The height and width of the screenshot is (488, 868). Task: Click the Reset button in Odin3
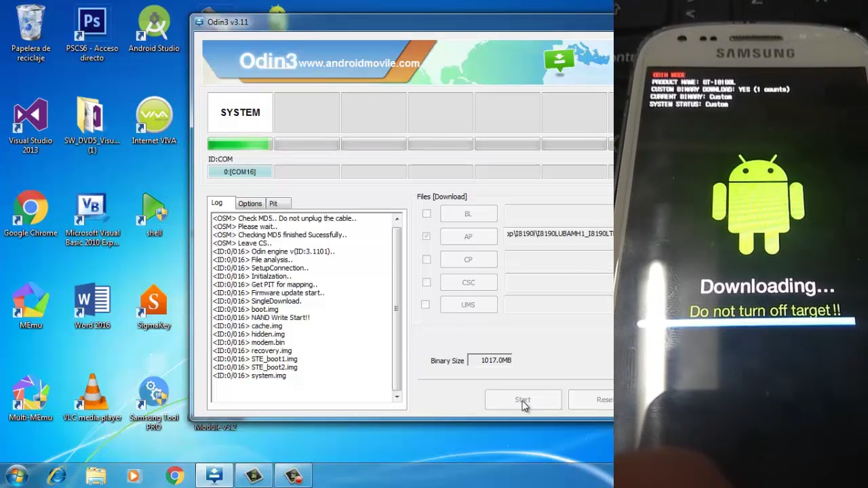(591, 400)
